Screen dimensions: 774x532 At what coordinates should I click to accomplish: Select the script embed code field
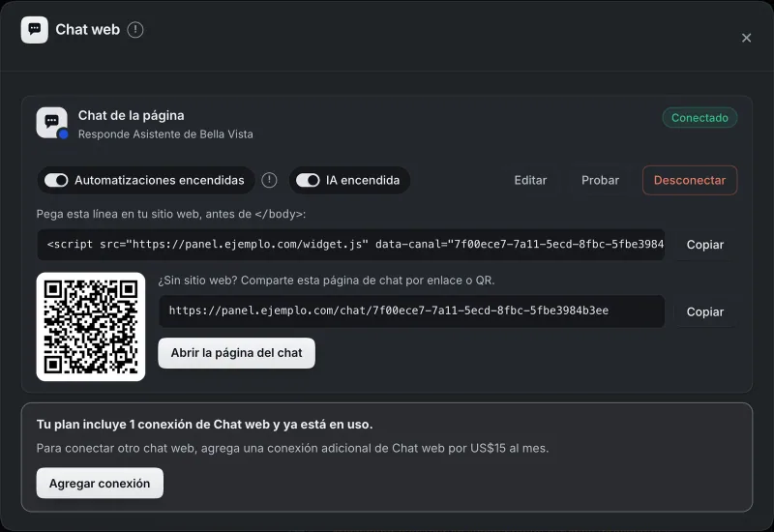click(x=350, y=245)
